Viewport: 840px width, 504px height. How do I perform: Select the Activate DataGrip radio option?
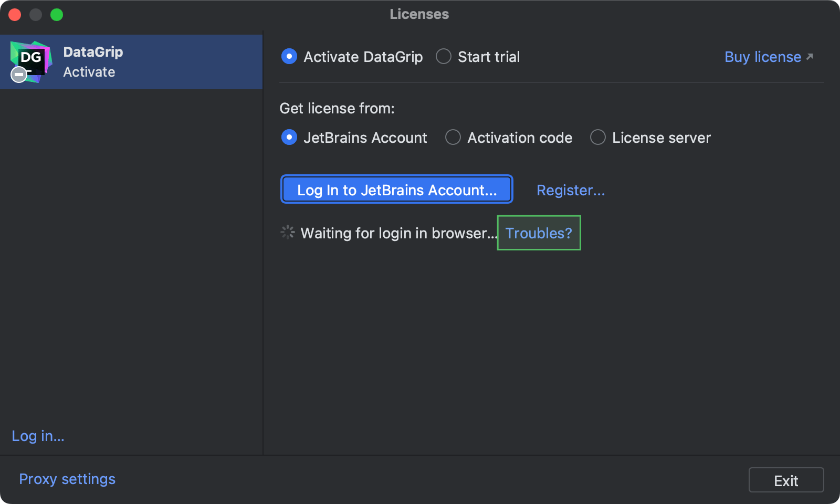coord(289,56)
